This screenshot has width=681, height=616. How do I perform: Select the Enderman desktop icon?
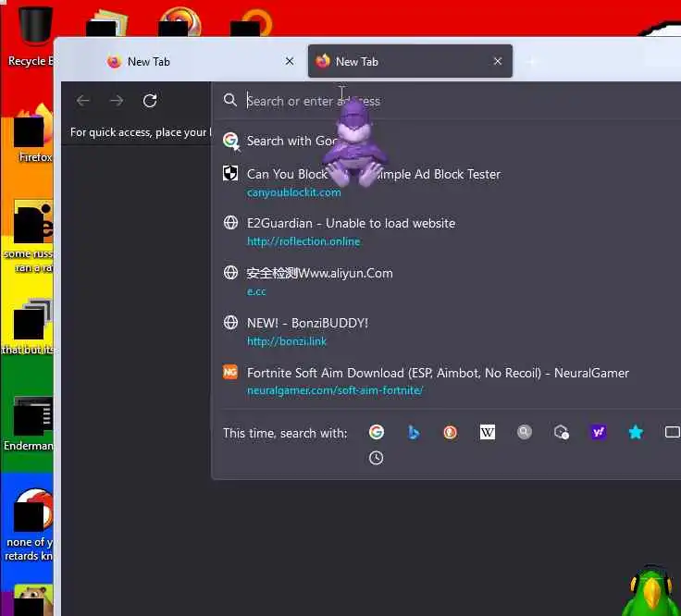point(30,425)
